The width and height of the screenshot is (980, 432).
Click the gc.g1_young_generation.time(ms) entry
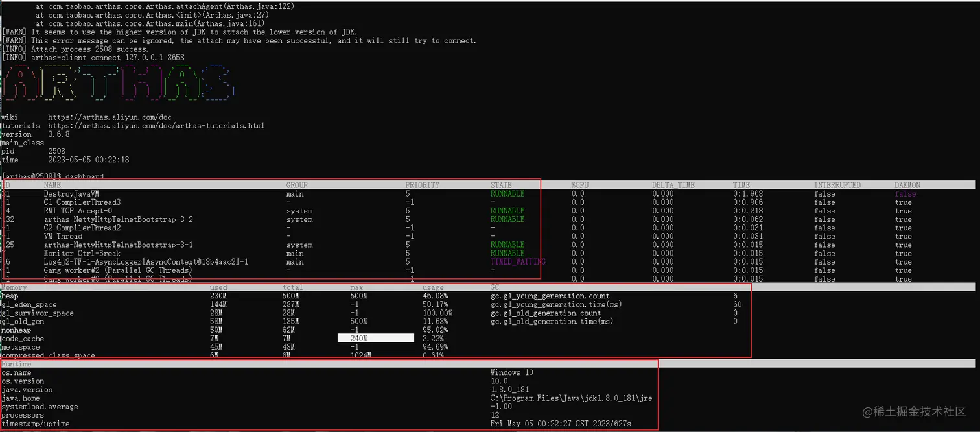[556, 304]
